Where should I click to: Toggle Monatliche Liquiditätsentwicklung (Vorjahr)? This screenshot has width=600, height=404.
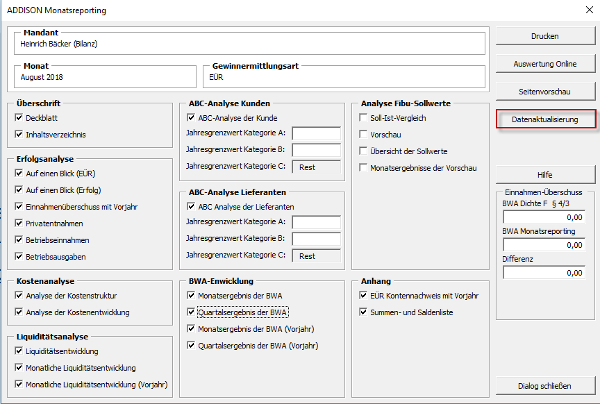click(x=19, y=384)
